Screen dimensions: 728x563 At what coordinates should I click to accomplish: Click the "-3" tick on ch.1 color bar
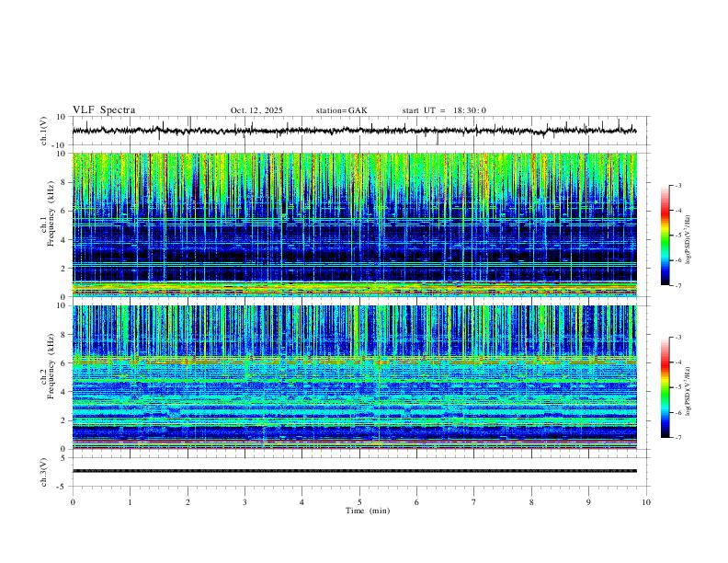[677, 185]
